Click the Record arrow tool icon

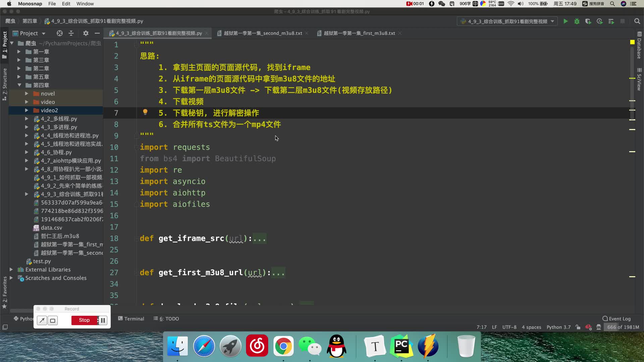pyautogui.click(x=42, y=320)
